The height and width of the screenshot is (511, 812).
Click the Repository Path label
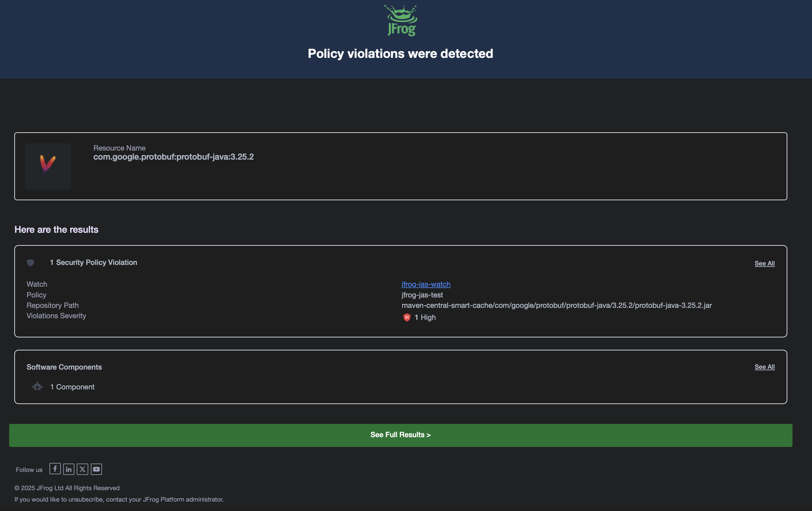53,305
